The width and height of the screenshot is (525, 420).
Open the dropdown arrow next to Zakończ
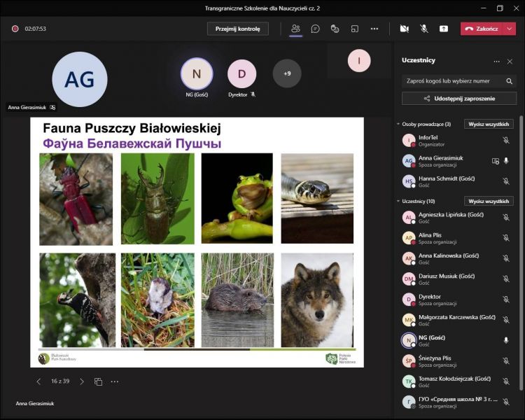click(x=510, y=29)
